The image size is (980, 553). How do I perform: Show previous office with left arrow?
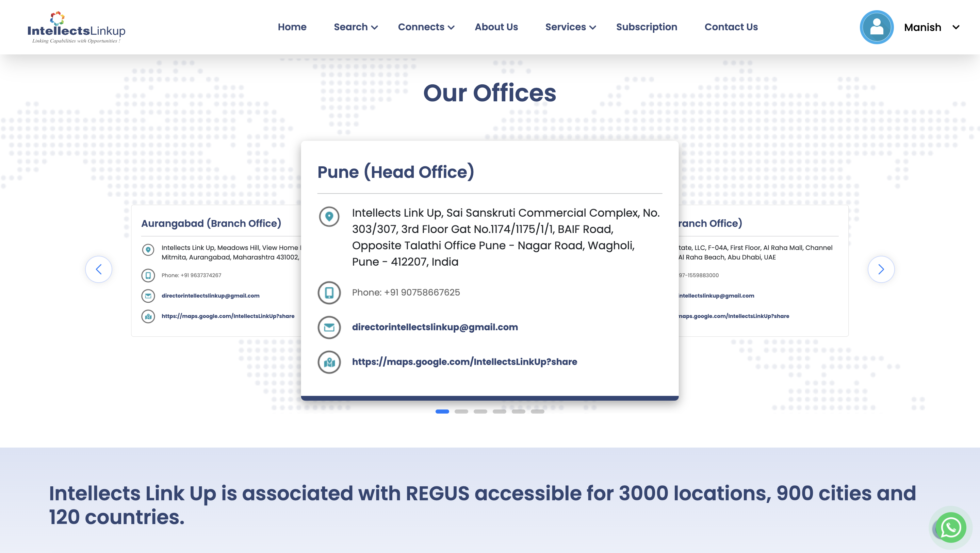click(99, 269)
